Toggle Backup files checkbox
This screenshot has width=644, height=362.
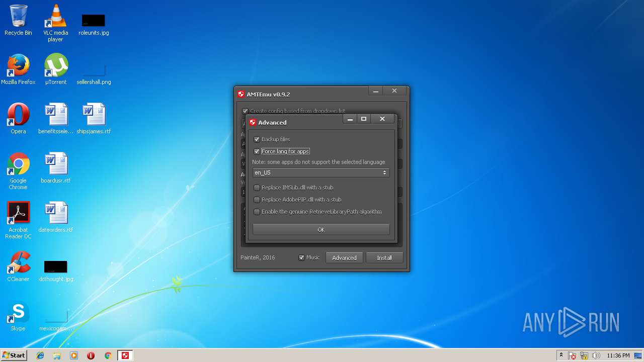click(257, 139)
